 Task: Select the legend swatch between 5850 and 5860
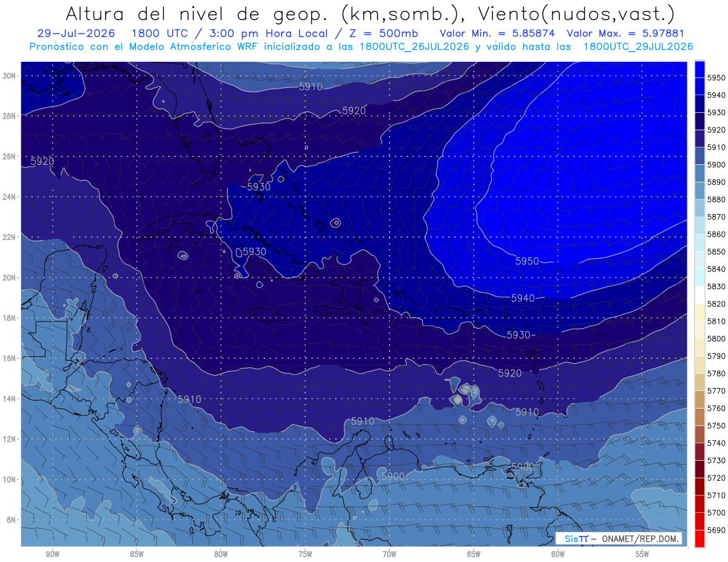699,243
